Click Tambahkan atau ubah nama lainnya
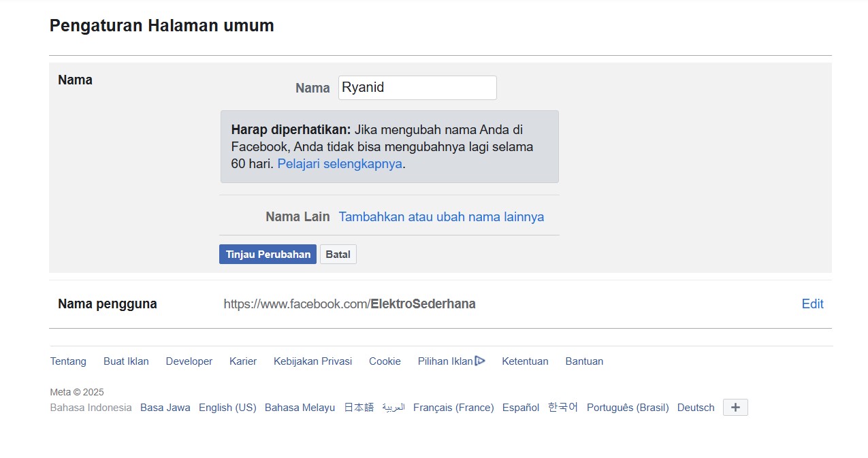868x458 pixels. click(x=441, y=217)
